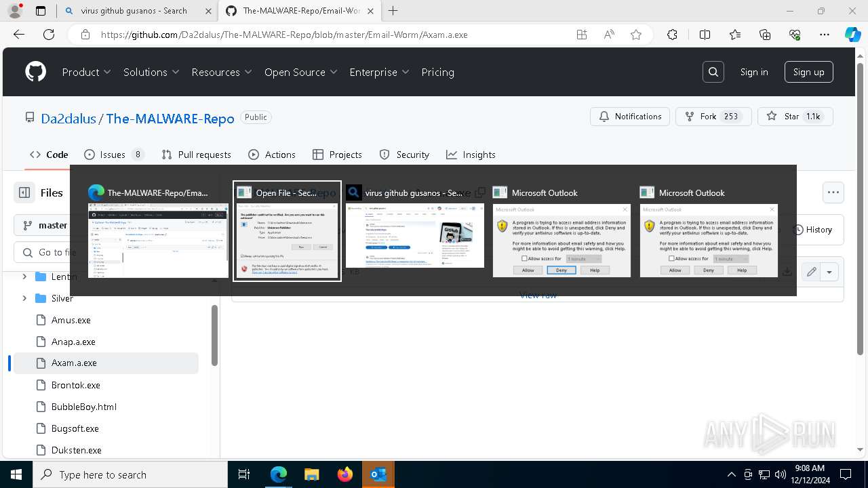Open the Collections icon
The width and height of the screenshot is (868, 488).
[x=765, y=35]
